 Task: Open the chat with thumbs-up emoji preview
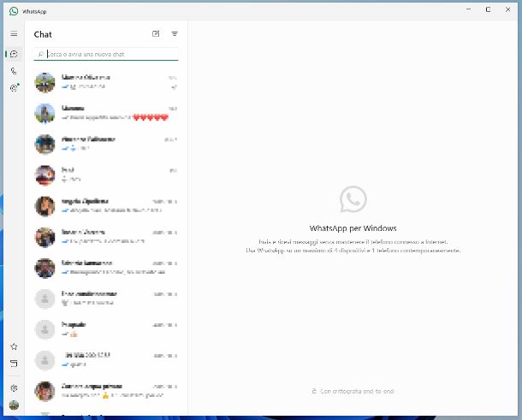(x=106, y=329)
